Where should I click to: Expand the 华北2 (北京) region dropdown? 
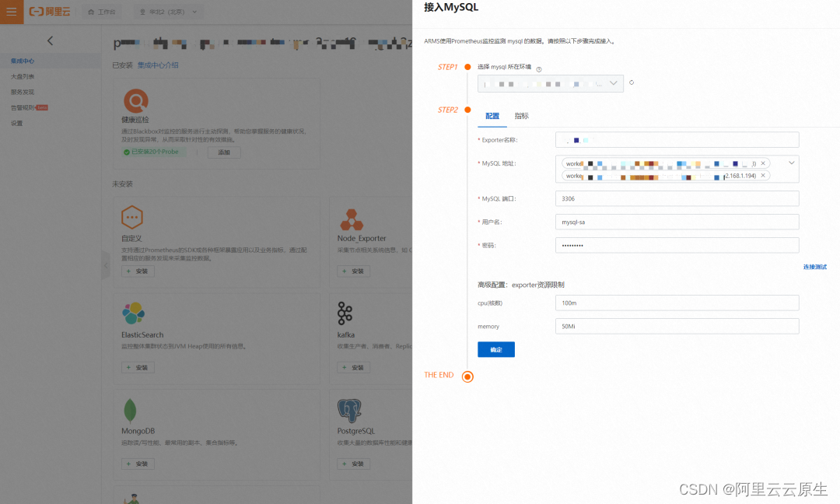pyautogui.click(x=168, y=12)
